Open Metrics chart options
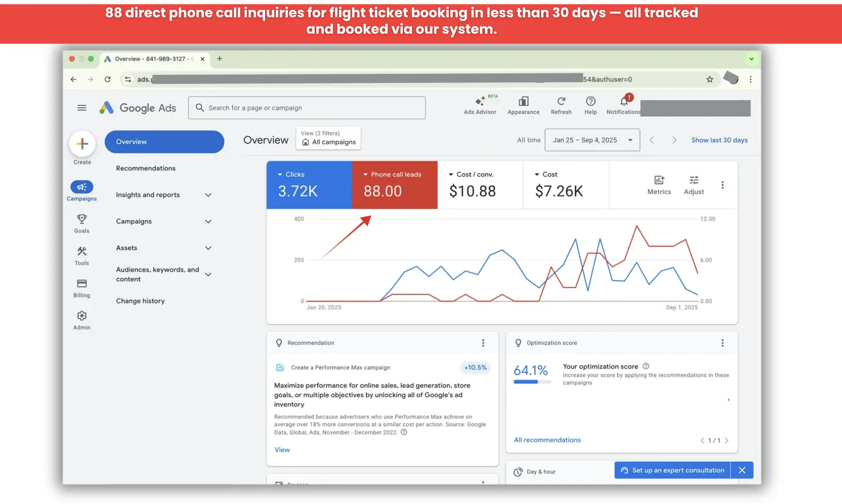The image size is (842, 504). pyautogui.click(x=659, y=185)
